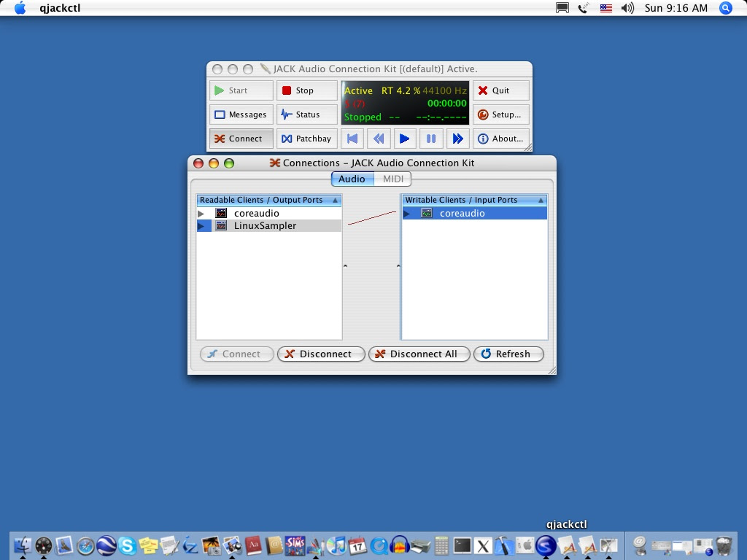The width and height of the screenshot is (747, 560).
Task: Switch to the MIDI tab
Action: point(392,179)
